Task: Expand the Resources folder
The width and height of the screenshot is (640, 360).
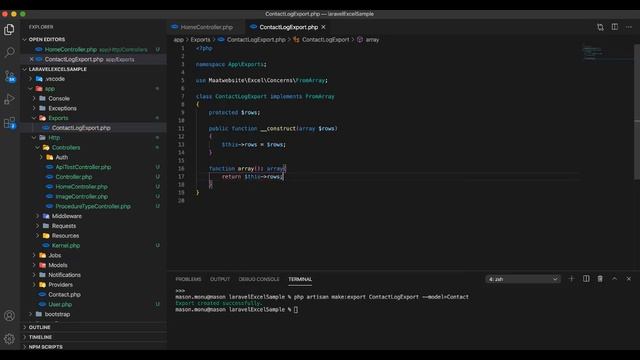Action: (93, 236)
